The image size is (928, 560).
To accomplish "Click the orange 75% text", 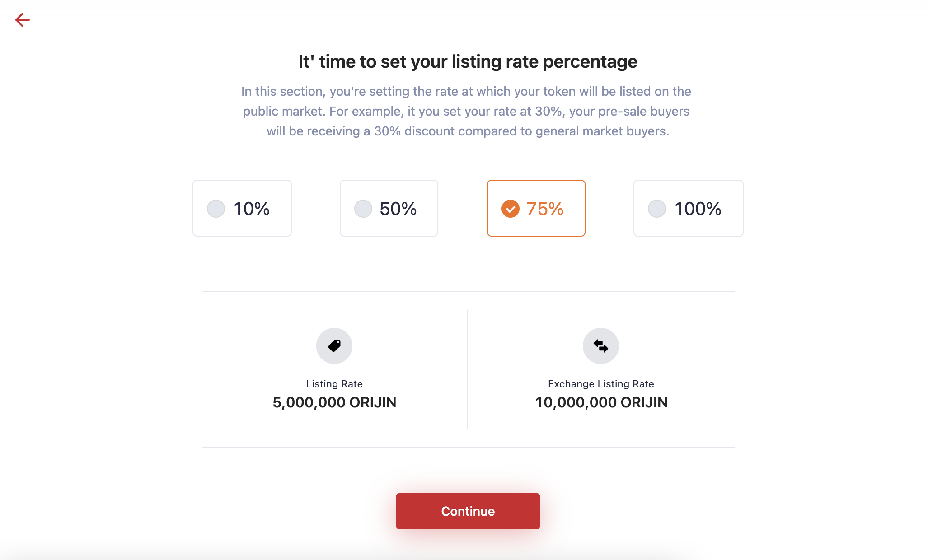I will click(x=545, y=209).
